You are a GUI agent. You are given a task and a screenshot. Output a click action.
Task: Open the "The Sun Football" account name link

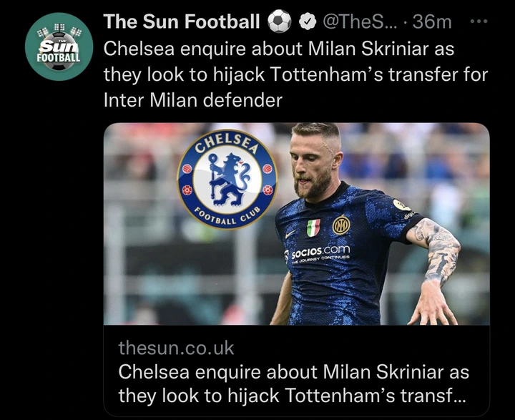(x=182, y=22)
